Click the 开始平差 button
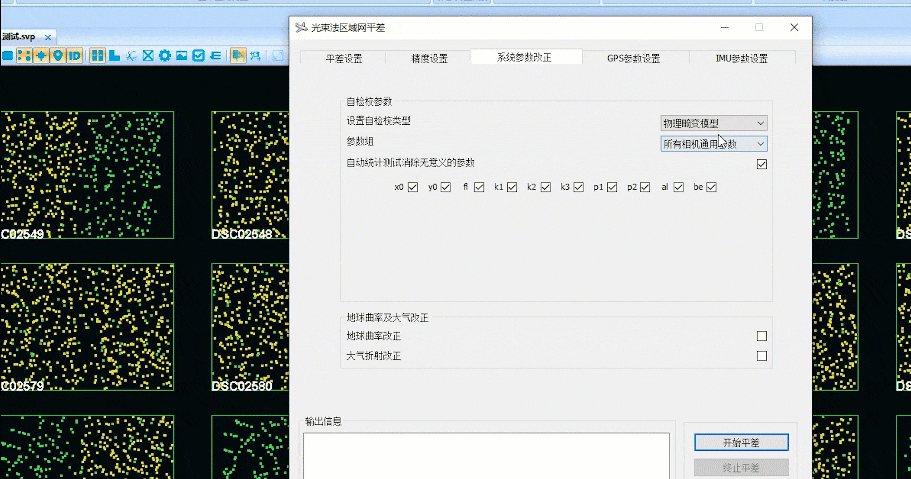Screen dimensions: 911x479 (x=741, y=442)
